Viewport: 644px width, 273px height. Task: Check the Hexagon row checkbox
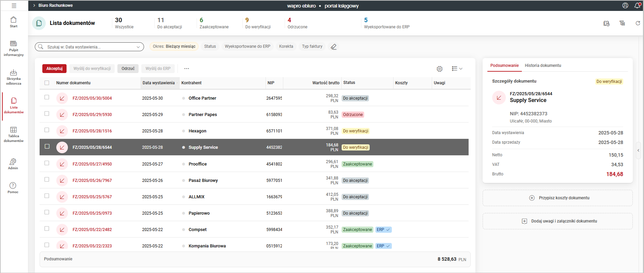coord(47,130)
